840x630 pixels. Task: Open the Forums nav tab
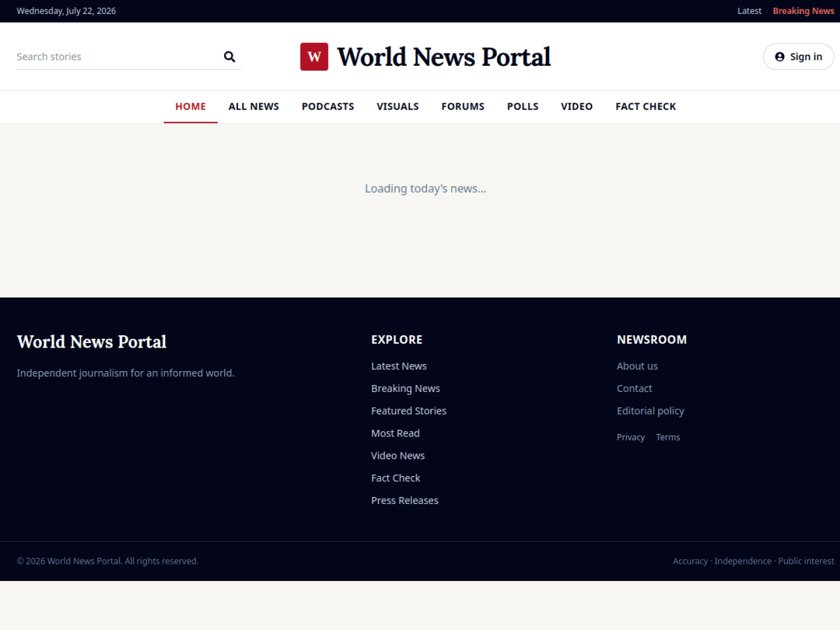pos(463,106)
